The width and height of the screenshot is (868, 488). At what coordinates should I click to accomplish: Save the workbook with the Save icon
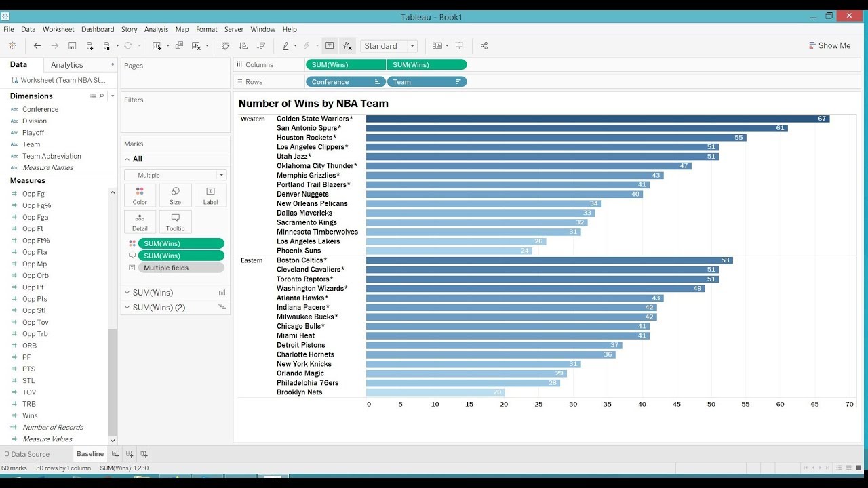[73, 46]
